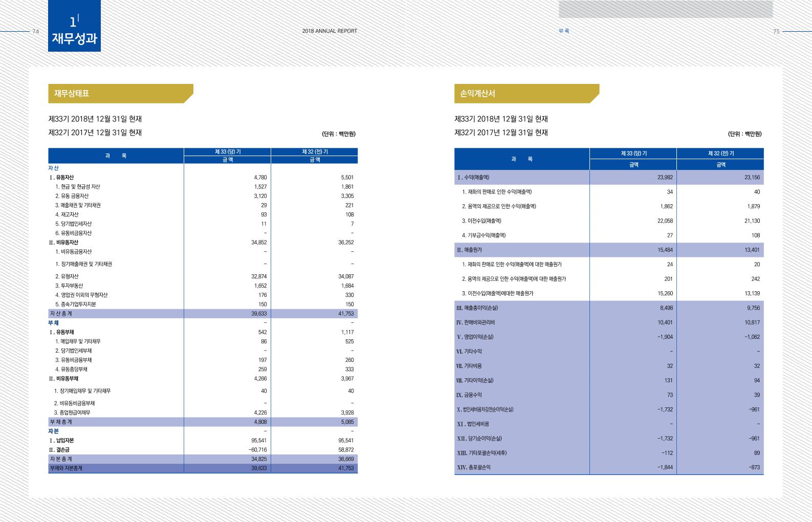
Task: Click the '2018 ANNUAL REPORT' header text
Action: tap(330, 31)
